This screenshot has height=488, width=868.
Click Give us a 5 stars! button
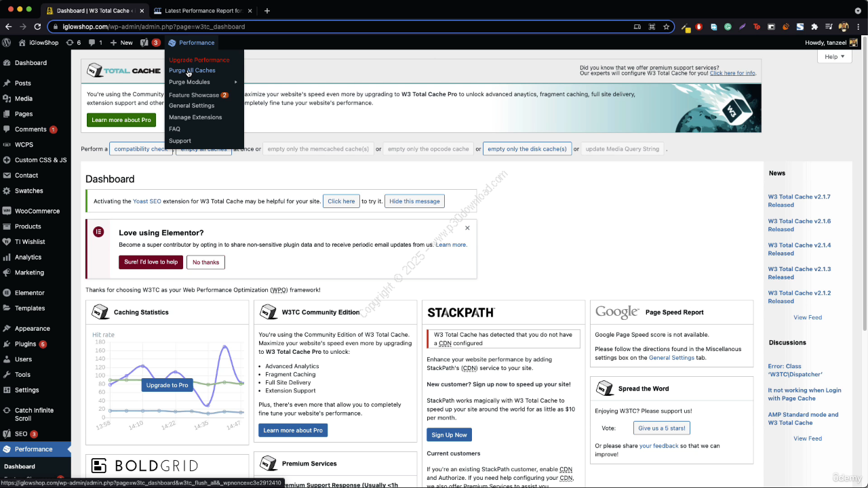click(x=662, y=428)
